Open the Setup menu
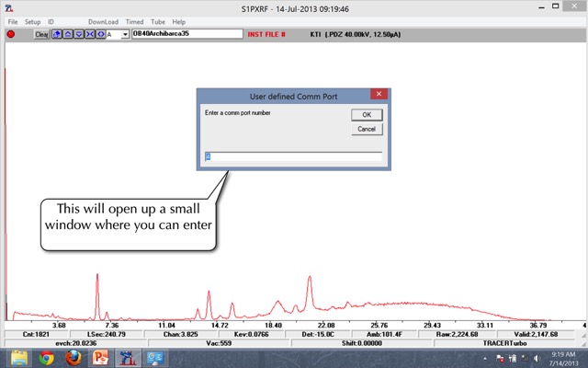Screen dimensions: 588x368 [x=32, y=21]
